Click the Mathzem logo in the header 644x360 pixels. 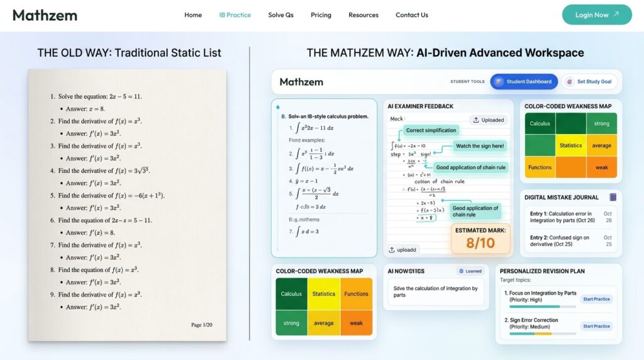pyautogui.click(x=45, y=15)
